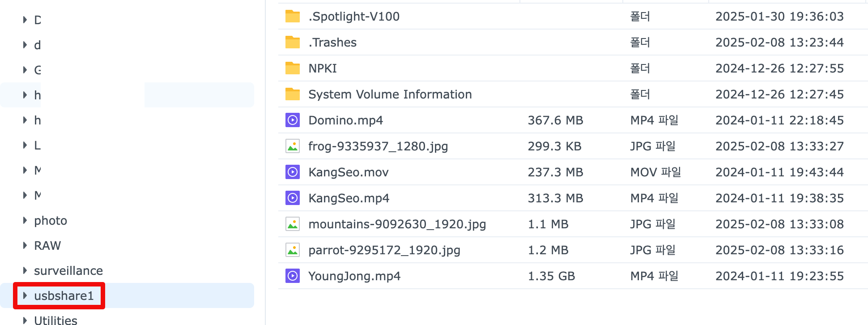Select the KangSeo.mp4 file row
The height and width of the screenshot is (325, 868).
click(x=573, y=198)
